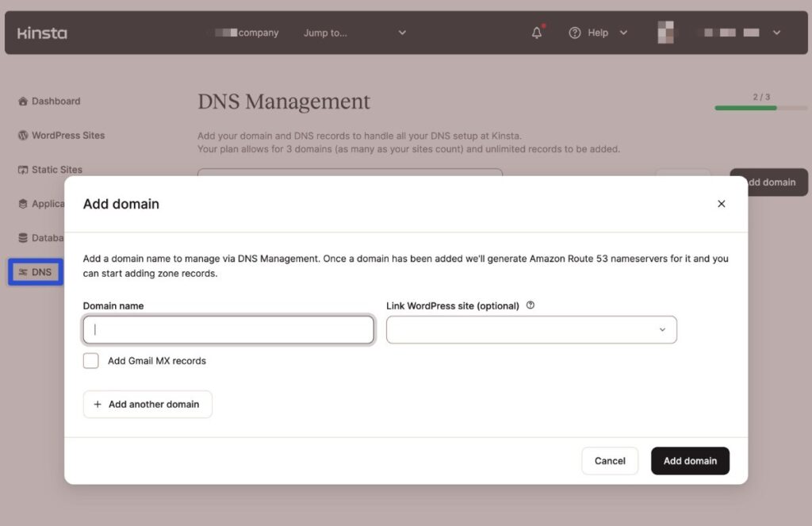Screen dimensions: 812x526
Task: Open Applications via its sidebar icon
Action: pyautogui.click(x=21, y=203)
